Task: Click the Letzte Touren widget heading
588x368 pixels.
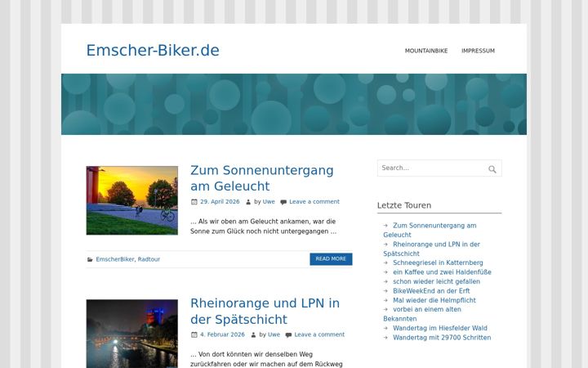Action: pyautogui.click(x=404, y=205)
